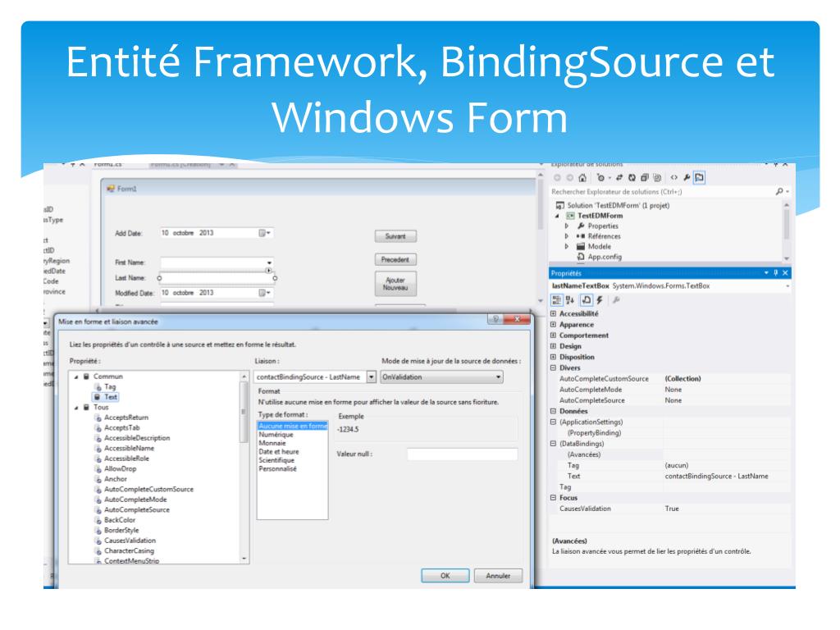Viewport: 840px width, 630px height.
Task: Toggle the Preview Selected Items icon
Action: click(x=699, y=178)
